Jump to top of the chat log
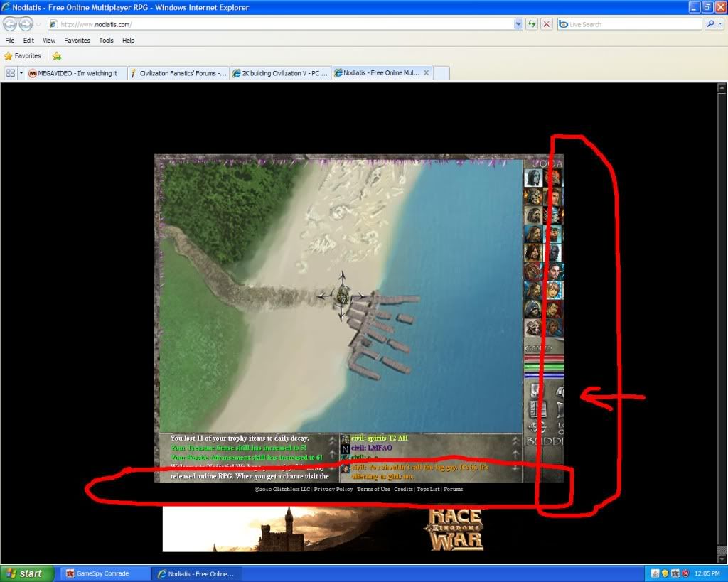This screenshot has height=582, width=728. [x=515, y=440]
